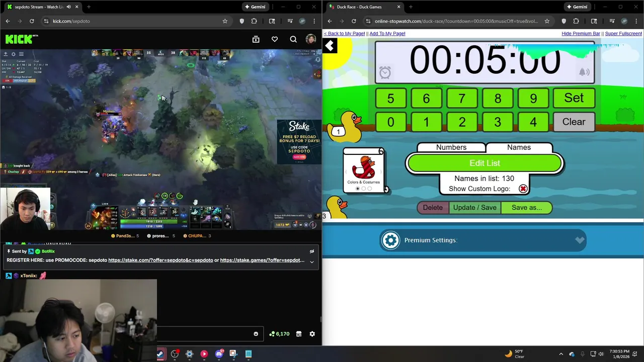Viewport: 644px width, 362px height.
Task: Open Discord from the Windows taskbar
Action: (219, 354)
